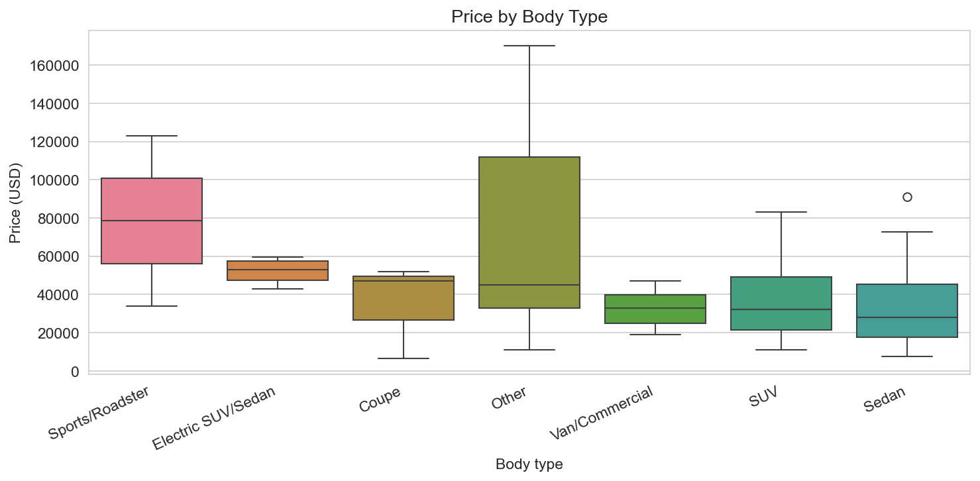Screen dimensions: 980x481
Task: Click the Sports/Roadster x-axis tick label
Action: [x=98, y=413]
